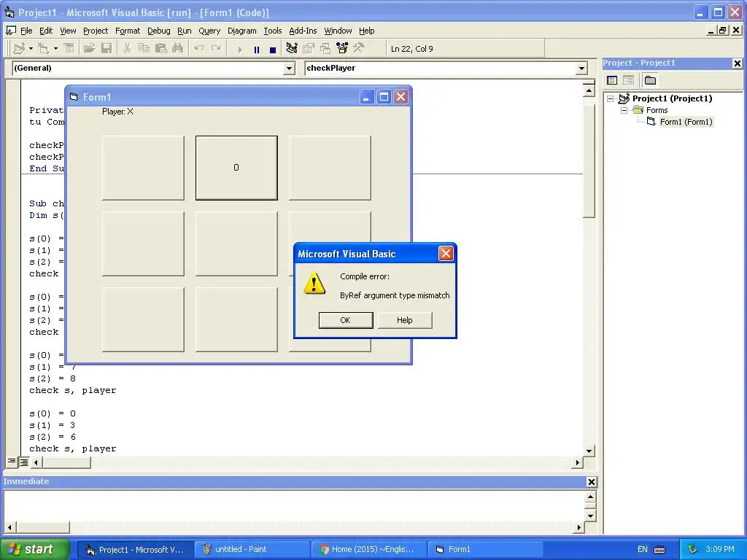Toggle Folders icon in Project panel

(650, 80)
